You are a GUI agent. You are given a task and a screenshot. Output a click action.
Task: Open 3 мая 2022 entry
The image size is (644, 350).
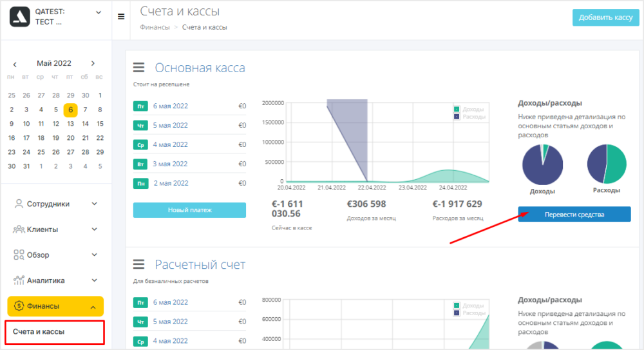point(171,164)
